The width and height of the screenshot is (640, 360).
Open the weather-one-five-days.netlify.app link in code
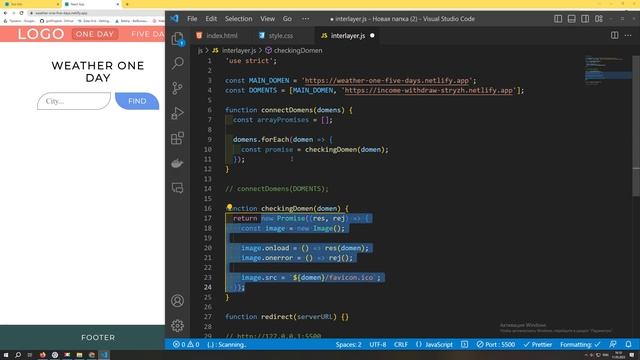click(x=387, y=80)
